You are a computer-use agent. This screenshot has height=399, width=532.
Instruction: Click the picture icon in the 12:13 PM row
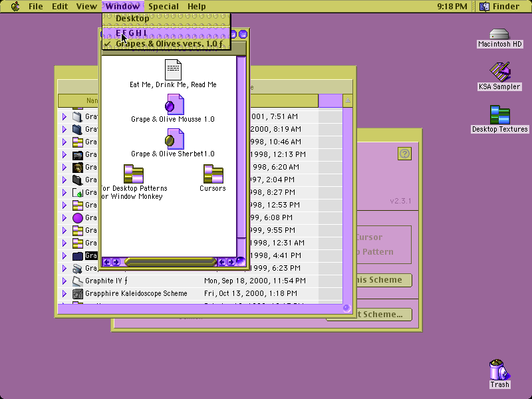[x=78, y=155]
